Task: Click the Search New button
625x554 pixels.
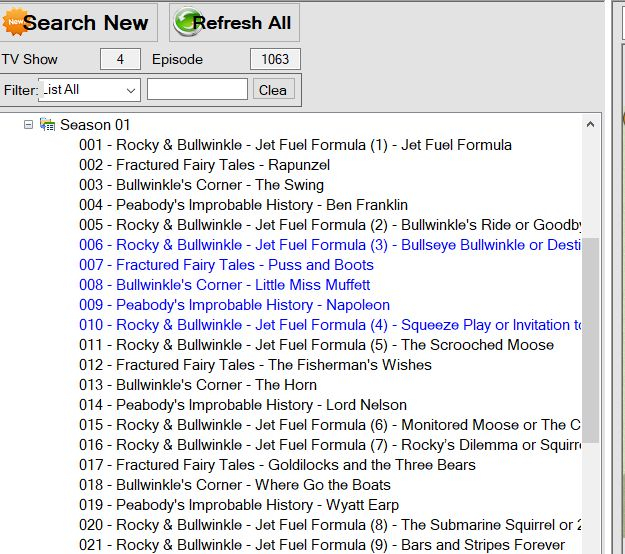Action: [x=80, y=22]
